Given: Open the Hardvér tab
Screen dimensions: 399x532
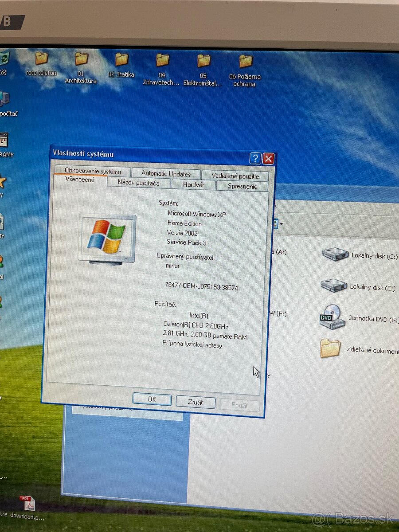Looking at the screenshot, I should (x=193, y=185).
